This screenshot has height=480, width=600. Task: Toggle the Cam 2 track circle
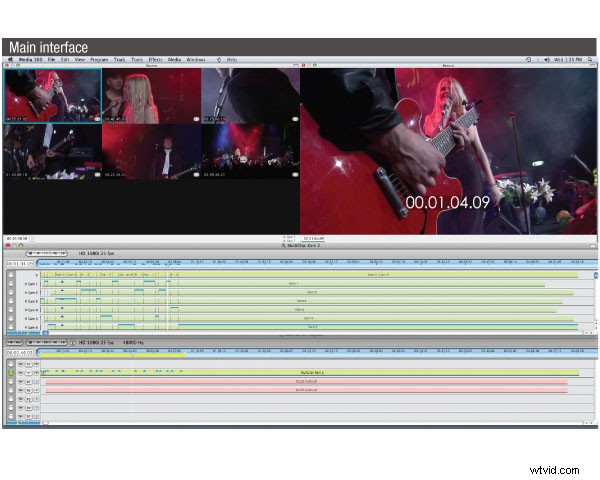[x=11, y=292]
